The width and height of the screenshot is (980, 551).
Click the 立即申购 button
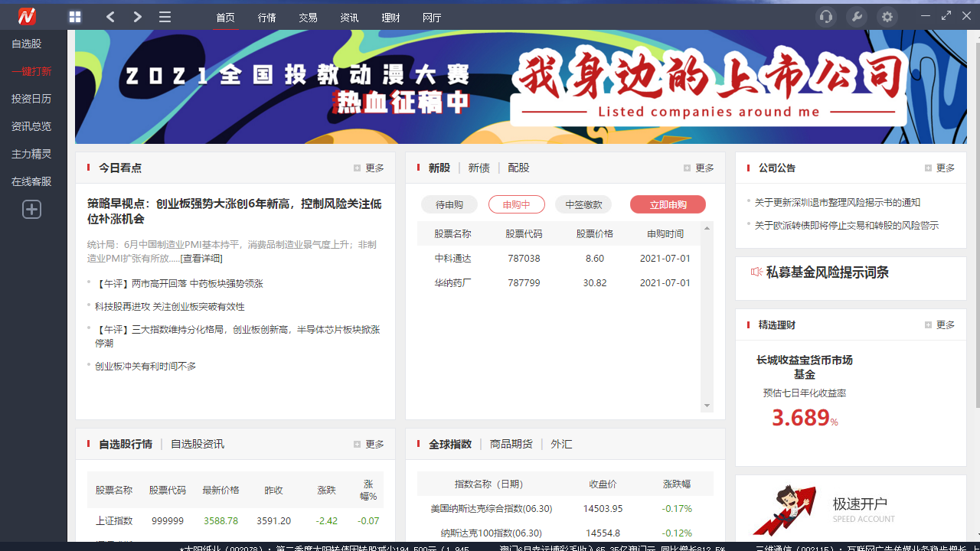668,204
